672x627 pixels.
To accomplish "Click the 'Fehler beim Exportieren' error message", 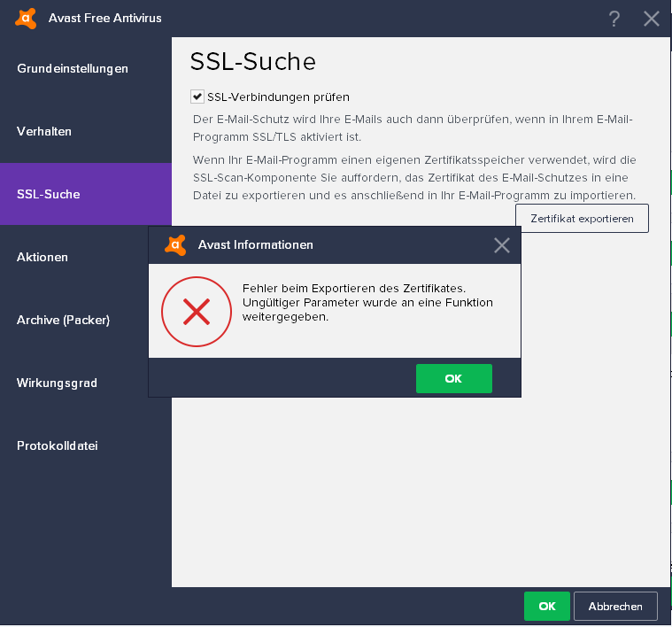I will (367, 303).
